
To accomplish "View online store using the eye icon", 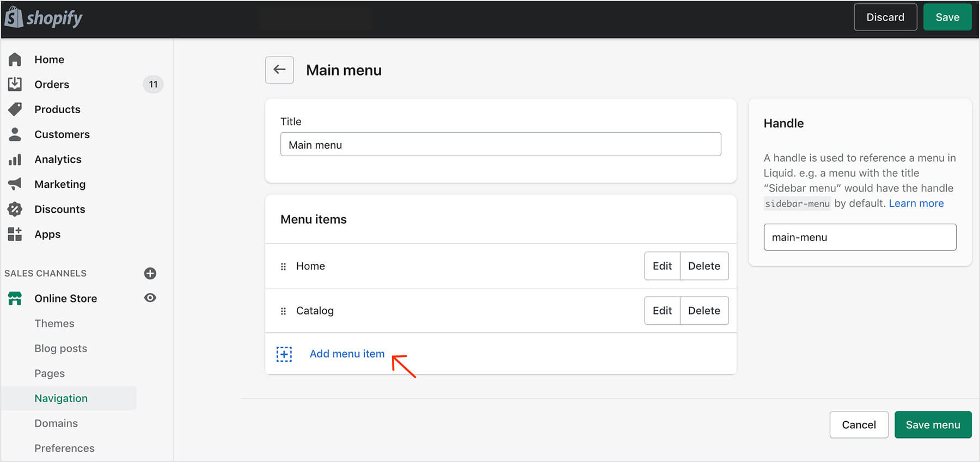I will coord(150,298).
